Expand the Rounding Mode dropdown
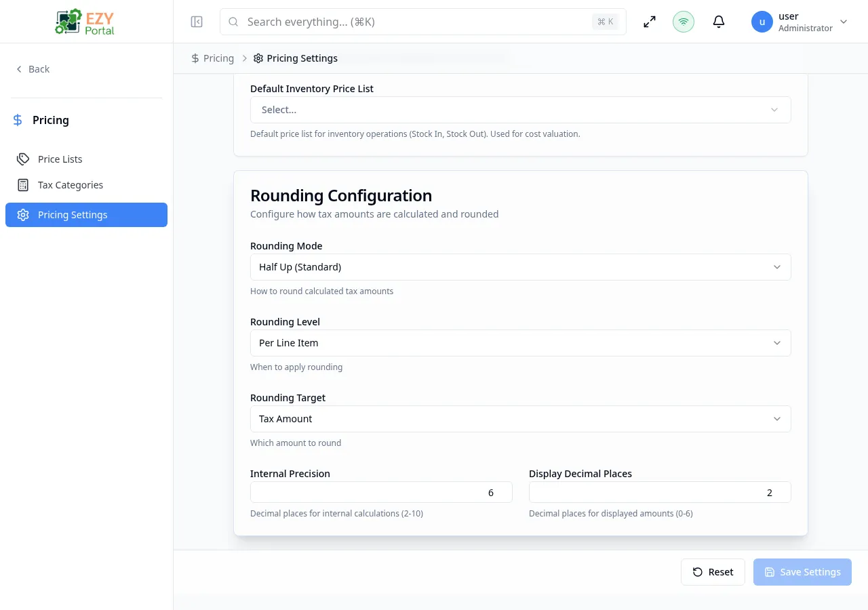Image resolution: width=868 pixels, height=610 pixels. click(x=520, y=267)
